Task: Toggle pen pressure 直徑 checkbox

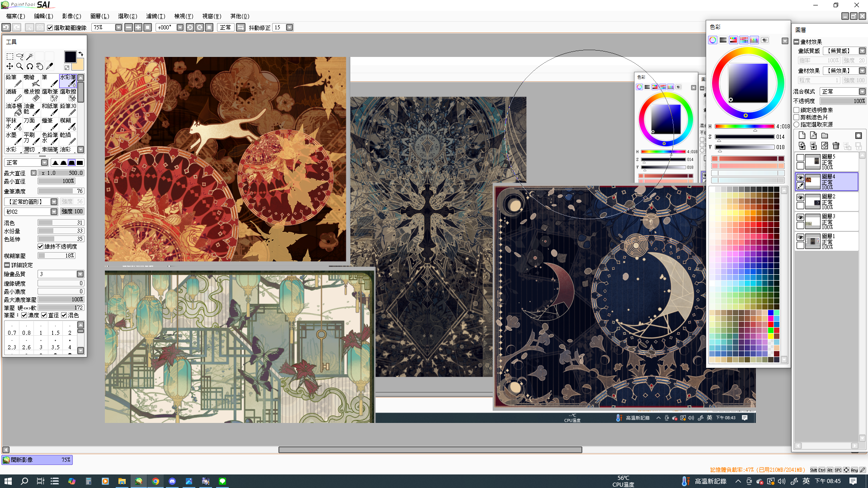Action: click(44, 315)
